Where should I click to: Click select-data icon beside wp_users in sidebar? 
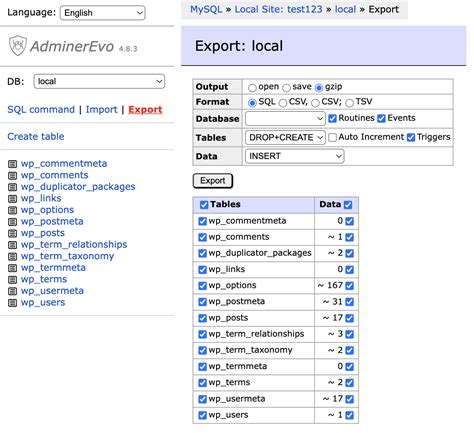(x=12, y=303)
